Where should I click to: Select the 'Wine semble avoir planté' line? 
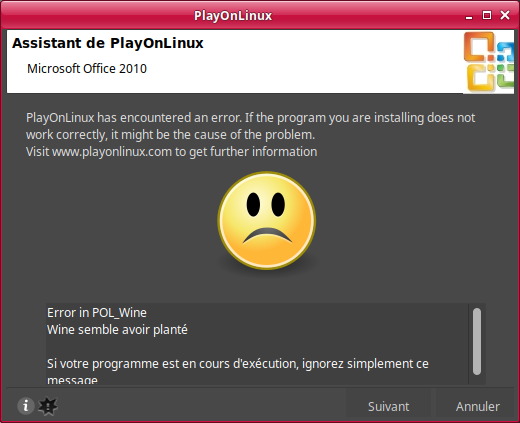click(117, 330)
